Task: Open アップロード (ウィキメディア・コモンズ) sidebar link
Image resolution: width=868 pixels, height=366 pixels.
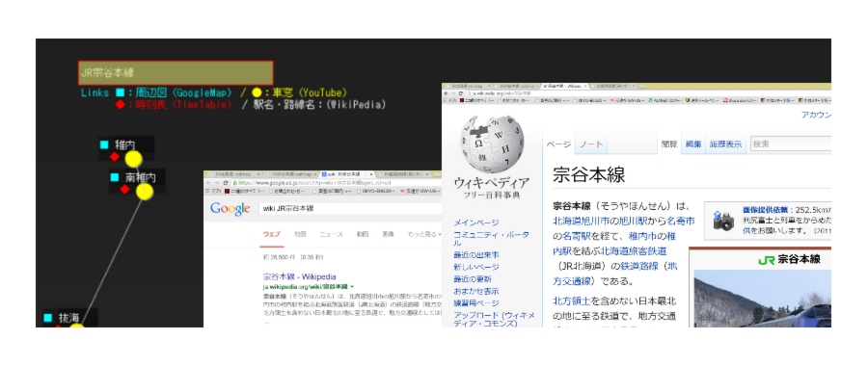Action: 494,319
